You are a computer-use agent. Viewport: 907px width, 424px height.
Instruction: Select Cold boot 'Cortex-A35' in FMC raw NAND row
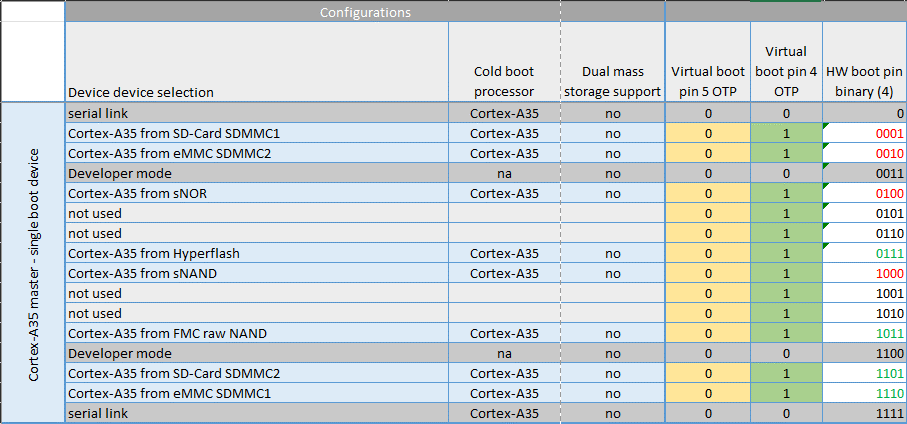tap(504, 334)
